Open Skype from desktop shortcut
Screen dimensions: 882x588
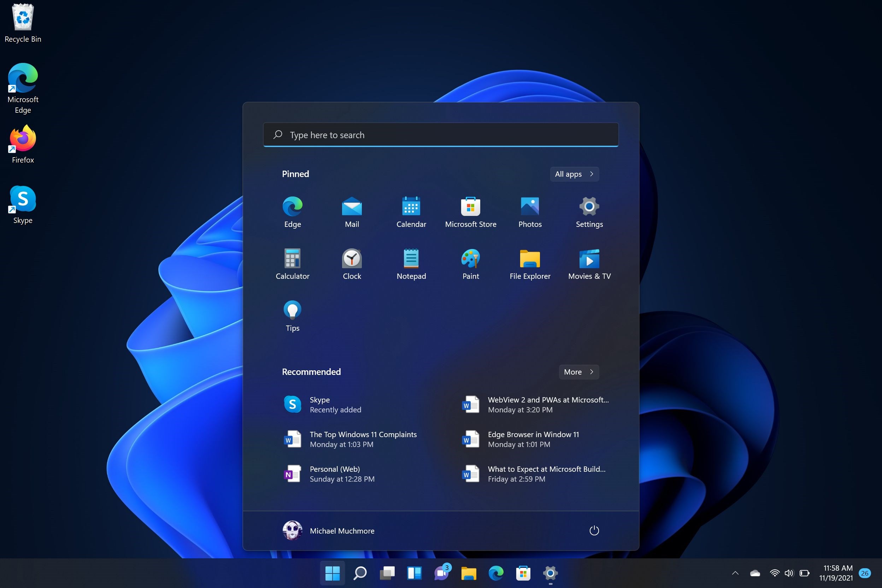22,197
